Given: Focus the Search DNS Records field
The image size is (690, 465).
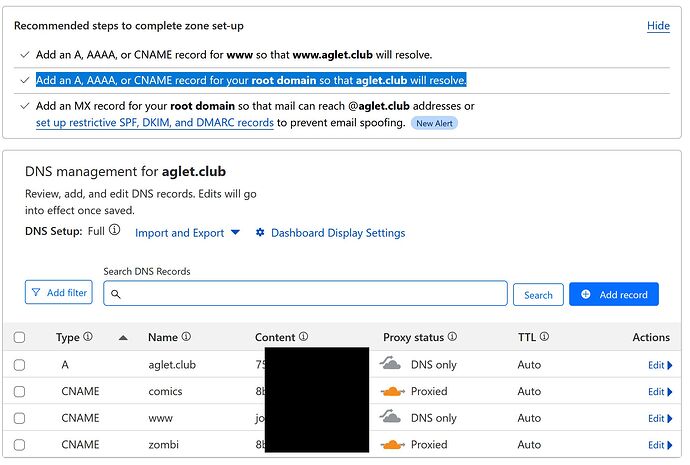Looking at the screenshot, I should click(305, 293).
